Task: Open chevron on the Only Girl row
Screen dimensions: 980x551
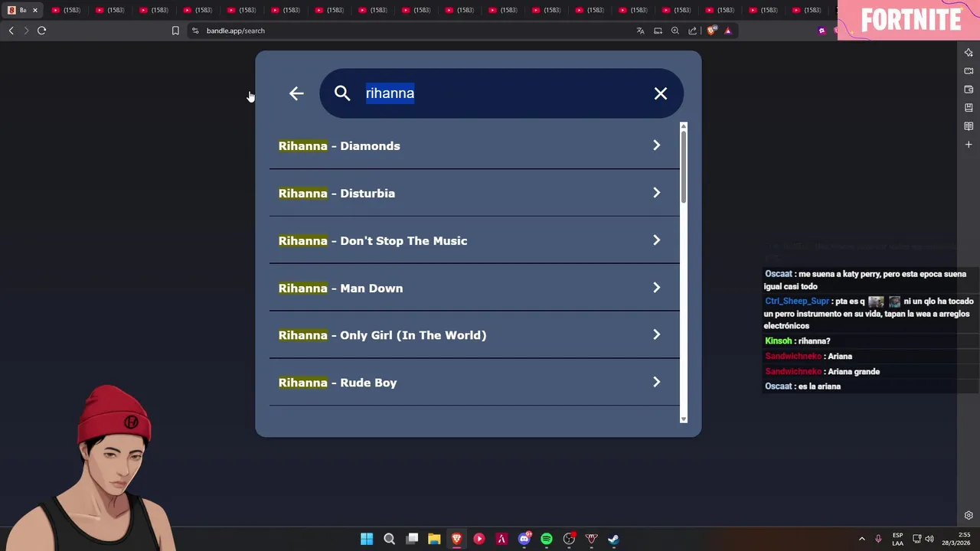Action: 656,335
